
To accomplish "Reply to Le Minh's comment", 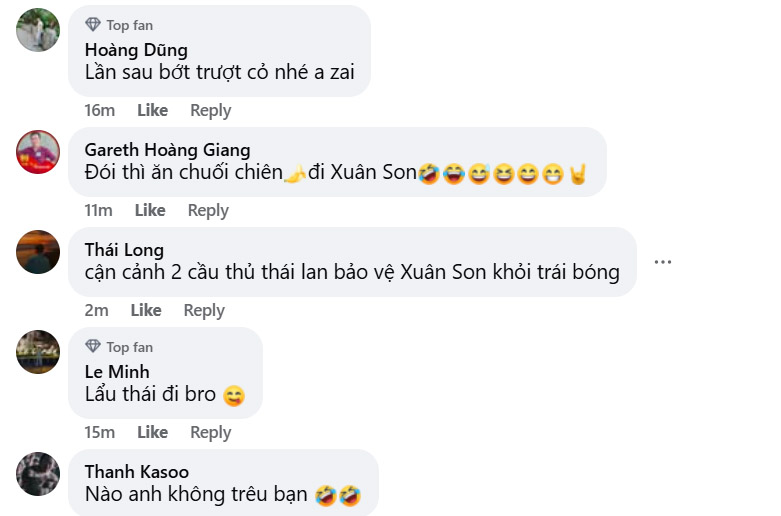I will point(210,432).
